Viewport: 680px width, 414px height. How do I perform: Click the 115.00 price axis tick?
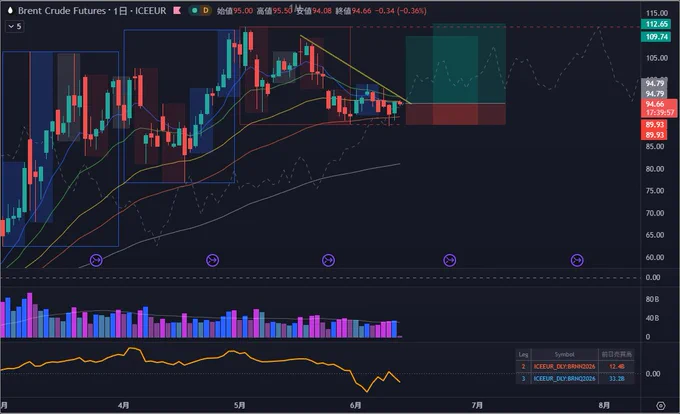click(x=657, y=13)
